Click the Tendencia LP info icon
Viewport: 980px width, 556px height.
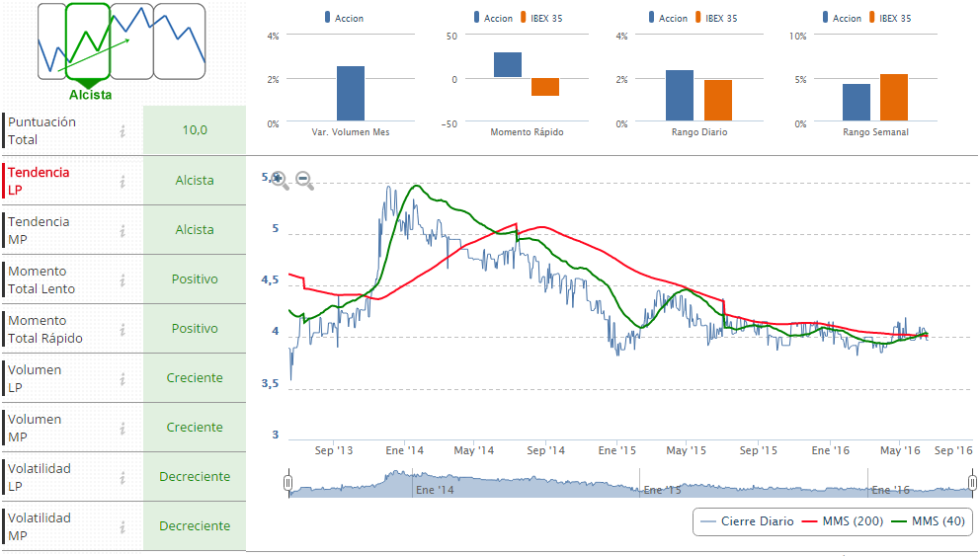122,181
